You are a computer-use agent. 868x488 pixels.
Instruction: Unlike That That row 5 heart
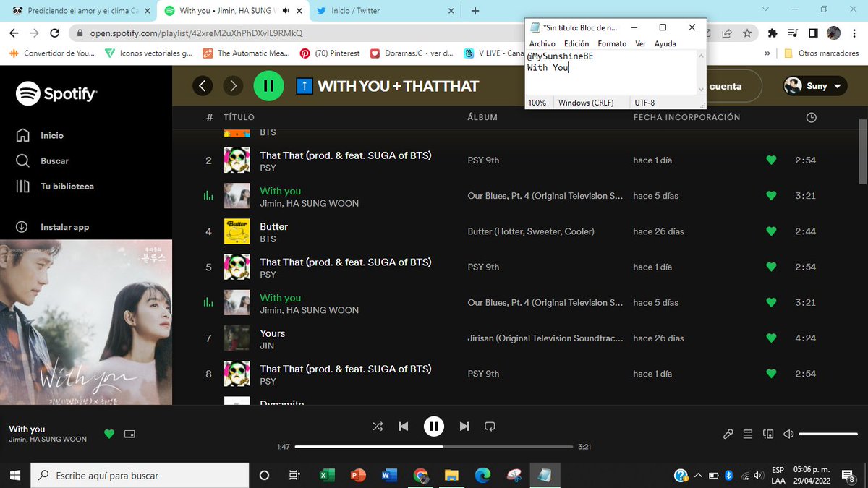(771, 267)
